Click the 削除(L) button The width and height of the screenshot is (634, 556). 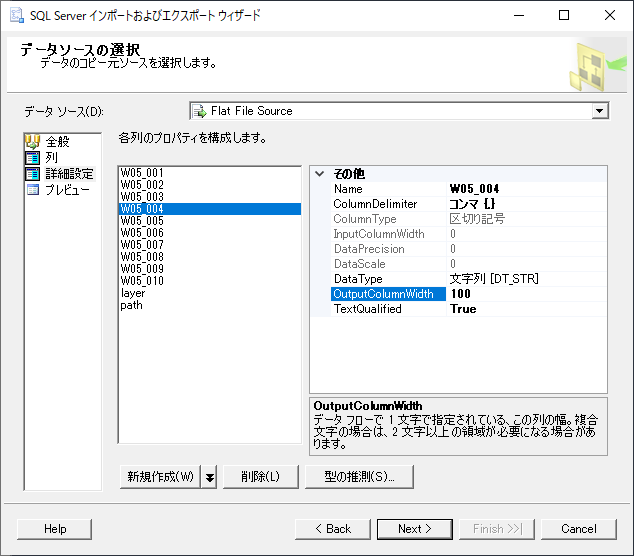(260, 477)
